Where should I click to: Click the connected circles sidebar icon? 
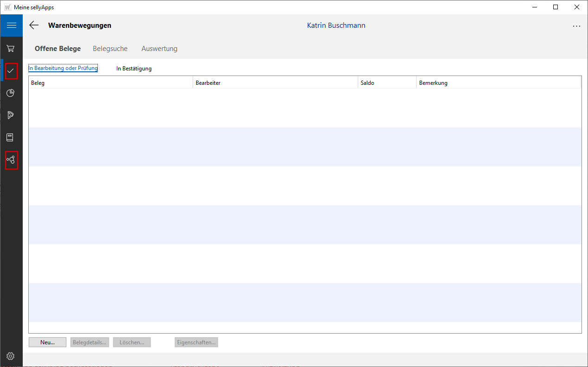tap(11, 160)
